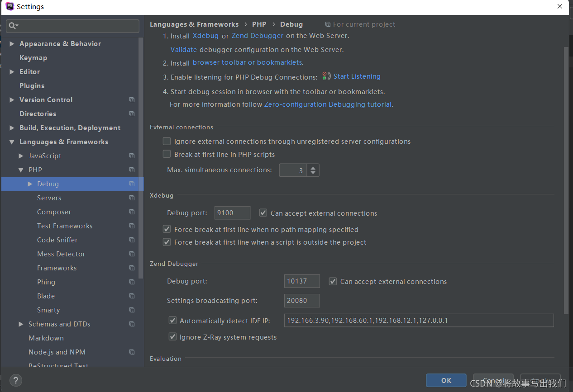Click the IDE IP addresses field
573x392 pixels.
click(x=419, y=320)
